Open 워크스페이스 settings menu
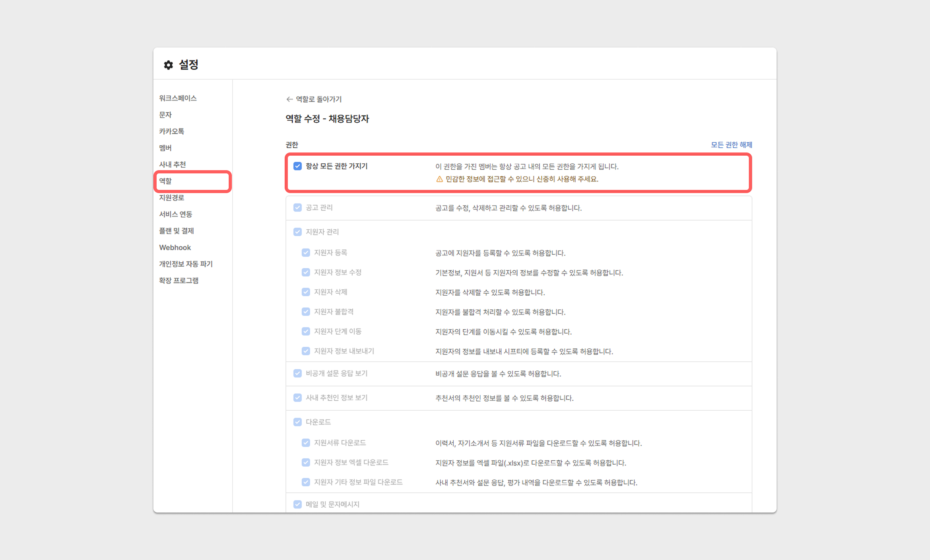Viewport: 930px width, 560px height. click(x=178, y=98)
